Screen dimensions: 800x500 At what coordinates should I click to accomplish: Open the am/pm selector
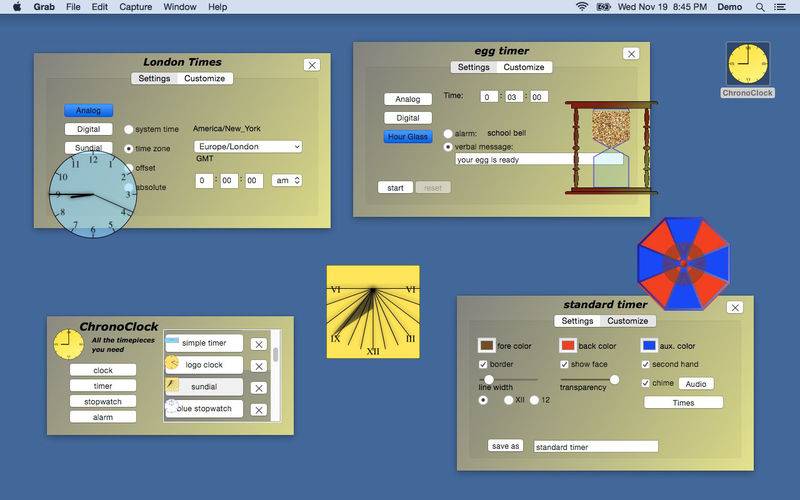287,181
